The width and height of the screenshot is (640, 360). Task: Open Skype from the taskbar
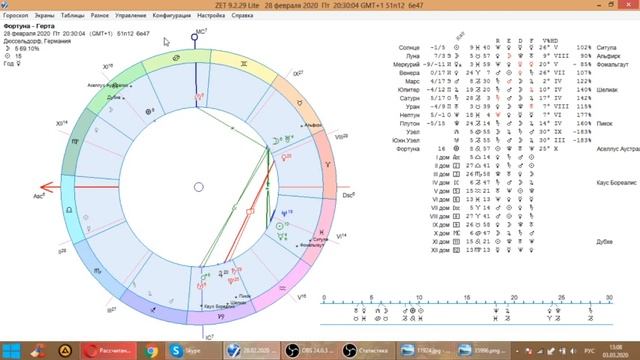(193, 351)
